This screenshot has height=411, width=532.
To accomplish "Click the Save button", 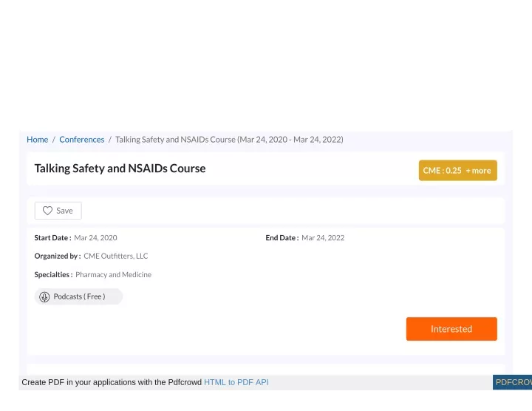I will coord(58,211).
